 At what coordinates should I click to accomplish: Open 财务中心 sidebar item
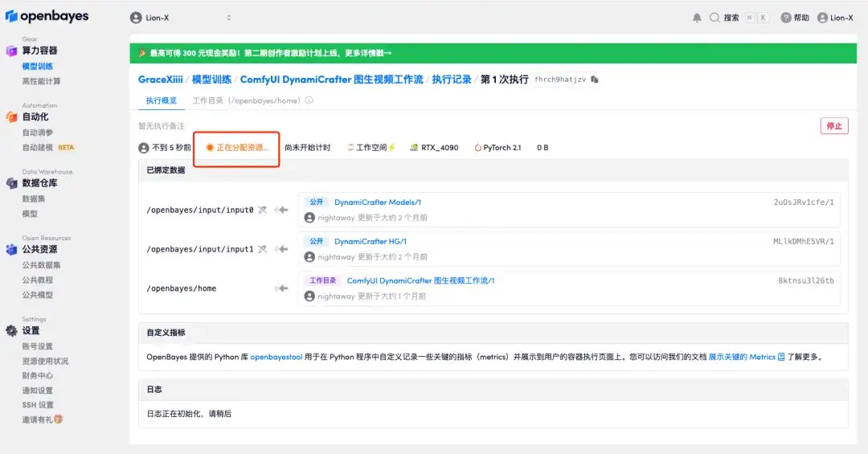(38, 375)
